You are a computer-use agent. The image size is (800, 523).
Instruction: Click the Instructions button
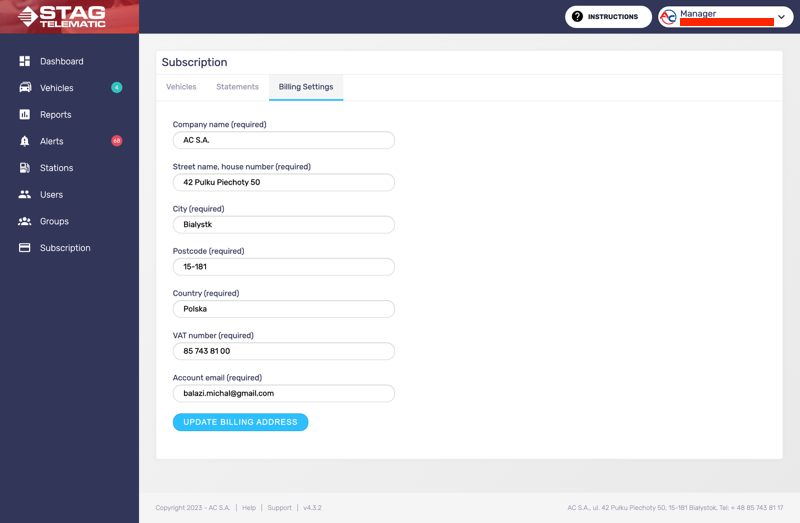pyautogui.click(x=608, y=17)
